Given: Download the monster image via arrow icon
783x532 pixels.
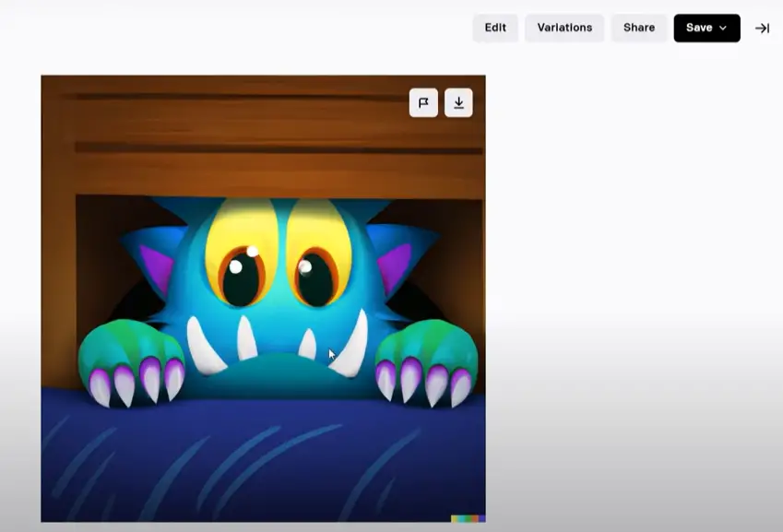Looking at the screenshot, I should tap(458, 103).
